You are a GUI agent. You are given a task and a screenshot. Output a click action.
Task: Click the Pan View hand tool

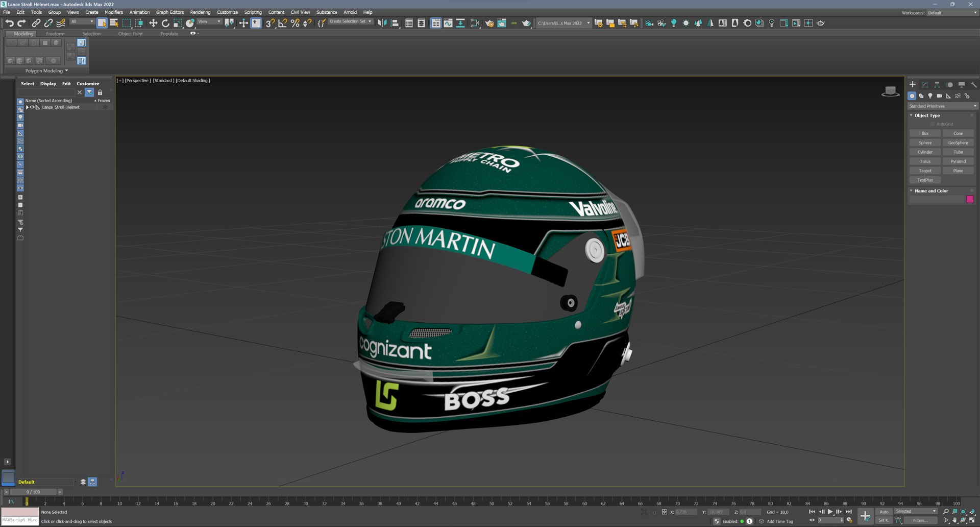click(x=955, y=521)
